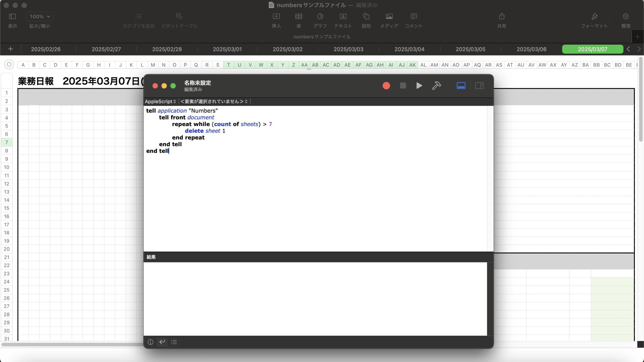Click the Stop button in Script Editor
644x362 pixels.
403,86
